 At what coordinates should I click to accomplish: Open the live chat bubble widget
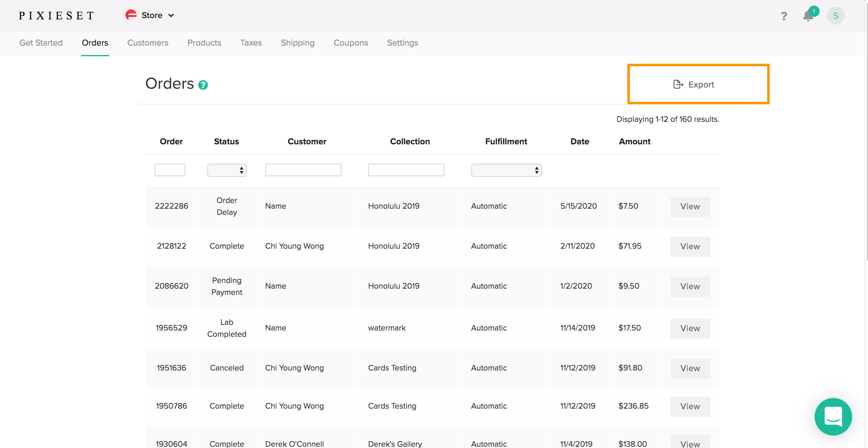coord(833,416)
